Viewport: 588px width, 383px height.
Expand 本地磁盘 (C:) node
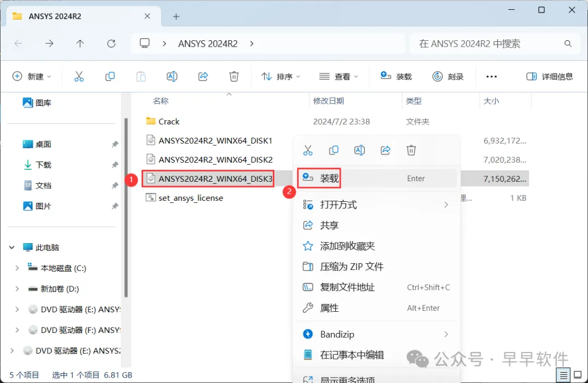pyautogui.click(x=17, y=268)
